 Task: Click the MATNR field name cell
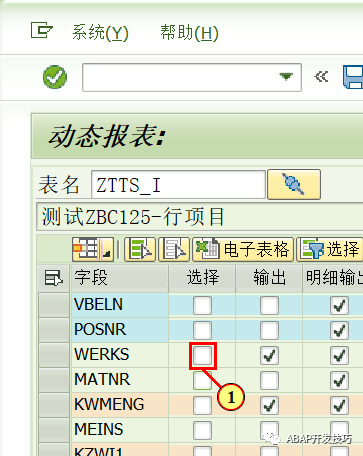tap(120, 380)
